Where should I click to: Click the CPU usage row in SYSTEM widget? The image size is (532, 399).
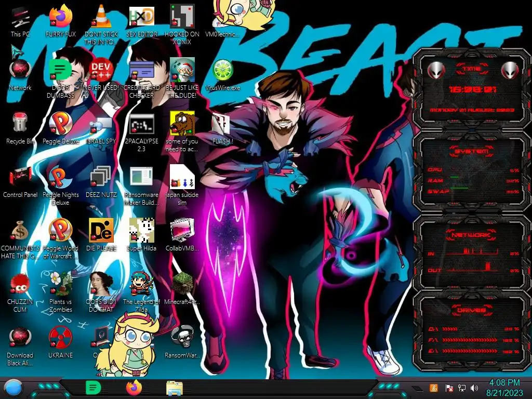473,170
